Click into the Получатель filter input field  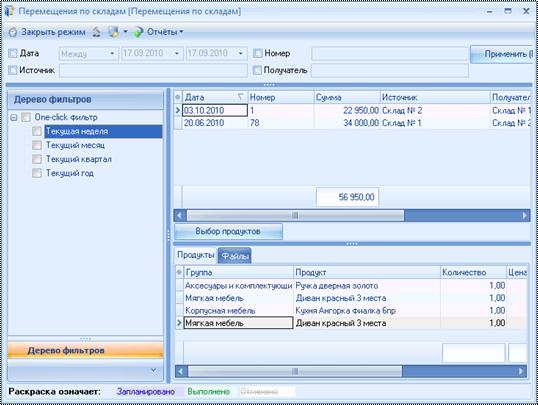click(389, 70)
